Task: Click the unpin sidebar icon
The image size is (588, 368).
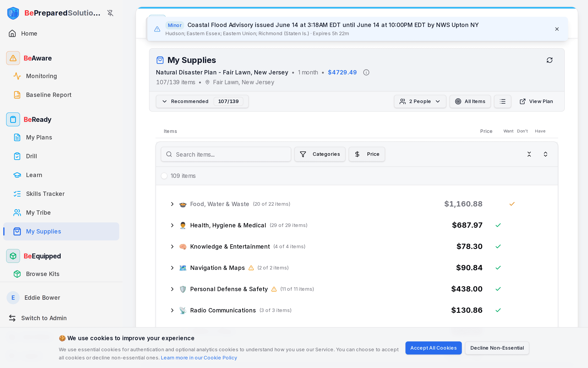Action: 110,13
